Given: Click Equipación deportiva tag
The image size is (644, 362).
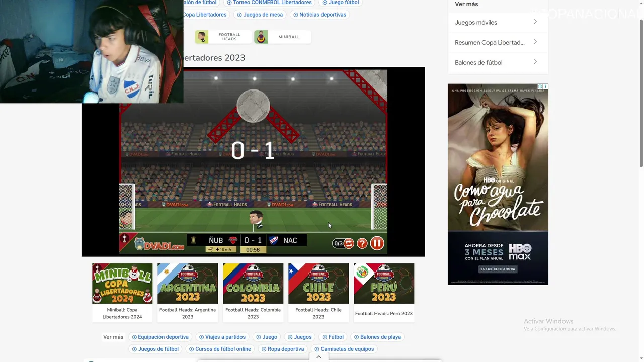Looking at the screenshot, I should point(160,337).
